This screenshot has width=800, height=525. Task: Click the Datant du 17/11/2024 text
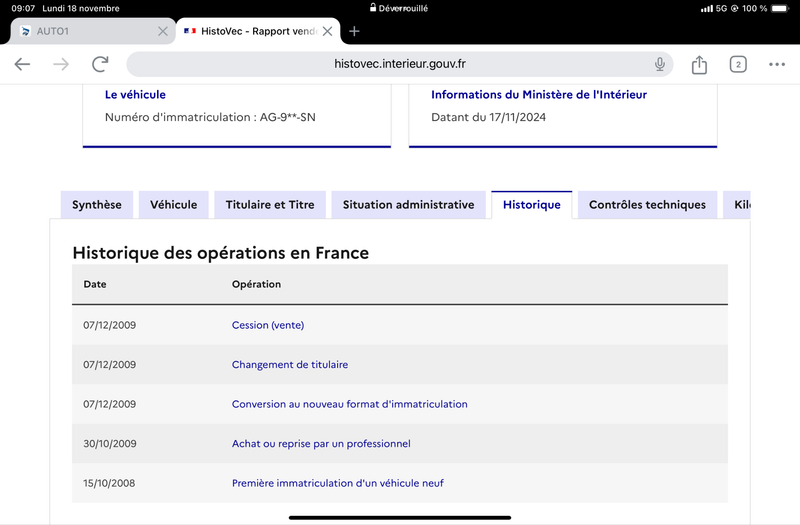pyautogui.click(x=488, y=117)
